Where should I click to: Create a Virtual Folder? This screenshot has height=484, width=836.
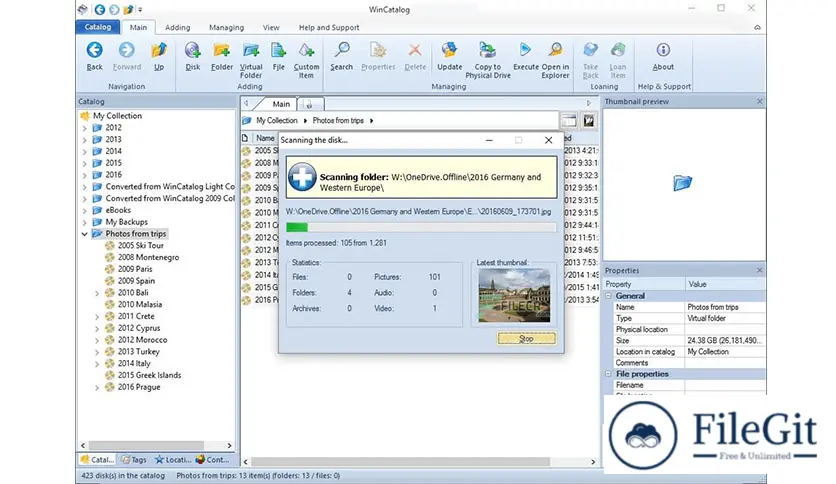tap(251, 60)
